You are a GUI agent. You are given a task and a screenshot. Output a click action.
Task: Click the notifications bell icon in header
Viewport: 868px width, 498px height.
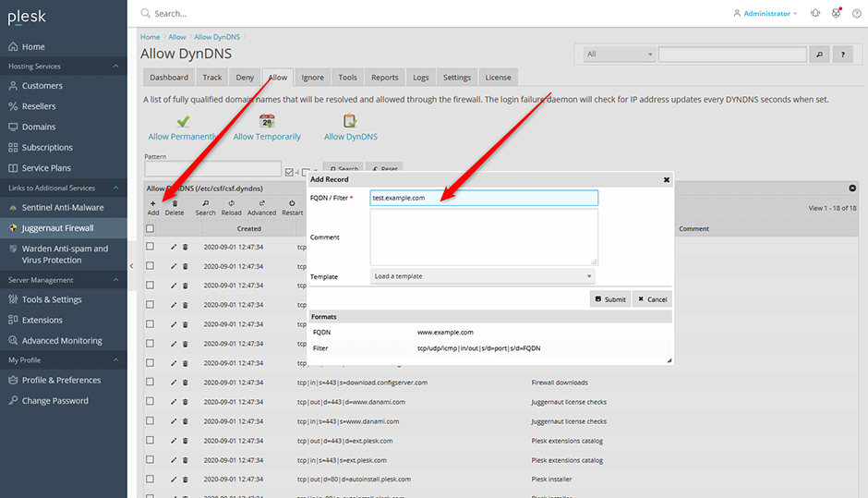point(815,13)
